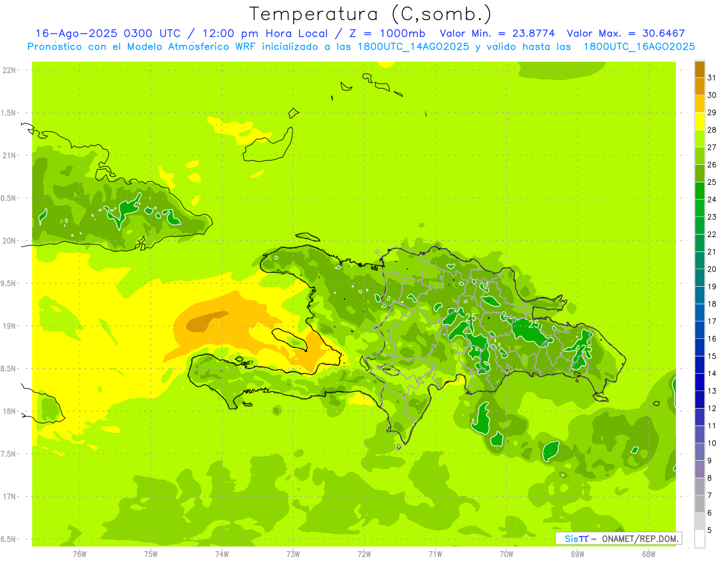Click the 75W longitude axis label
The height and width of the screenshot is (562, 728).
[x=151, y=554]
